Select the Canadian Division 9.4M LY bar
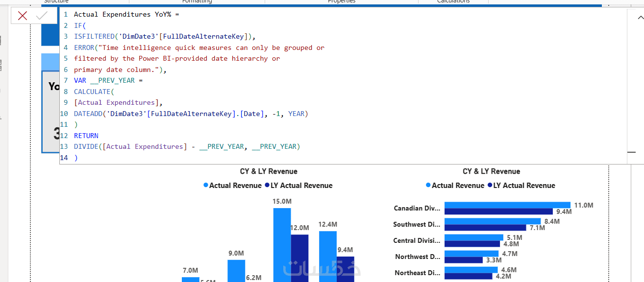Viewport: 644px width, 282px height. point(498,211)
